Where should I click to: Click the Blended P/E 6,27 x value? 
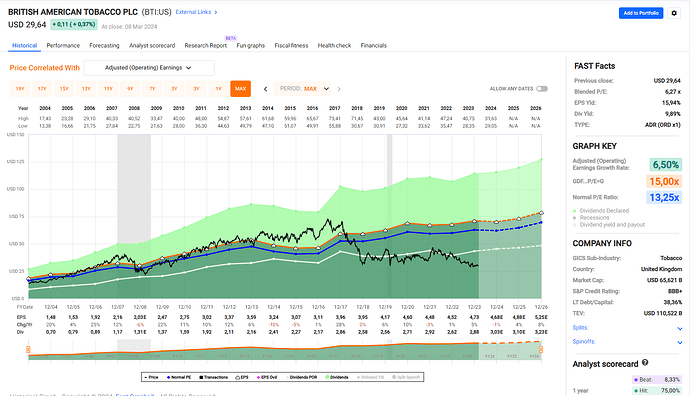673,92
